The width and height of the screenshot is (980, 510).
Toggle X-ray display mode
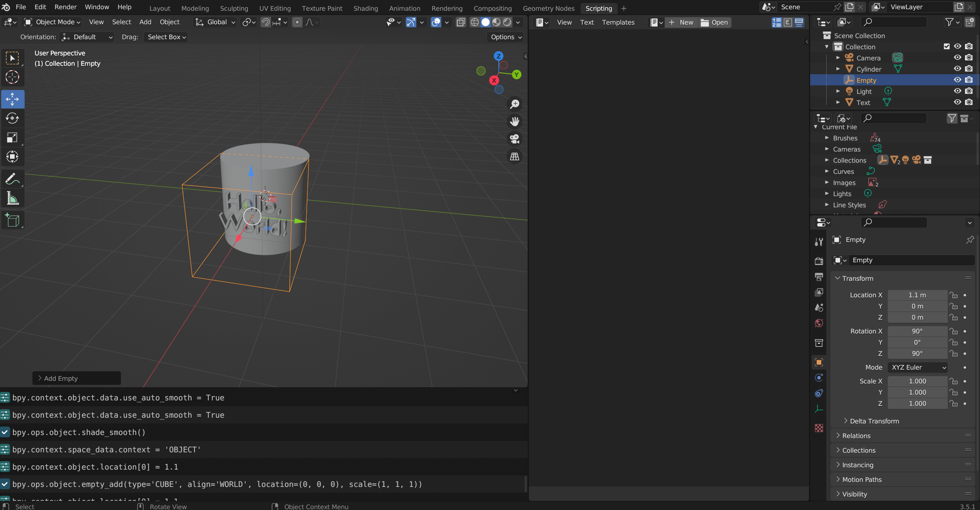point(461,22)
